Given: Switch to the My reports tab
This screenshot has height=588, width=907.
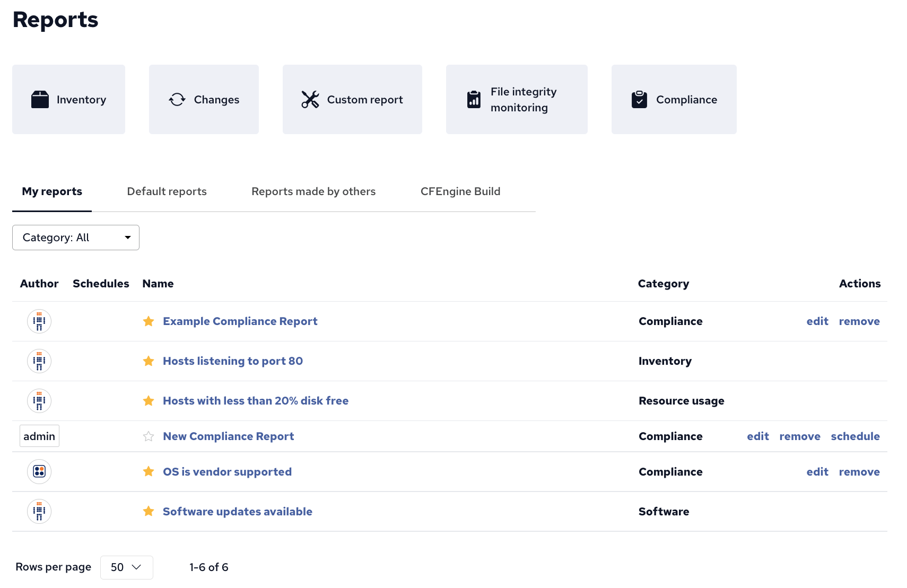Looking at the screenshot, I should click(52, 191).
